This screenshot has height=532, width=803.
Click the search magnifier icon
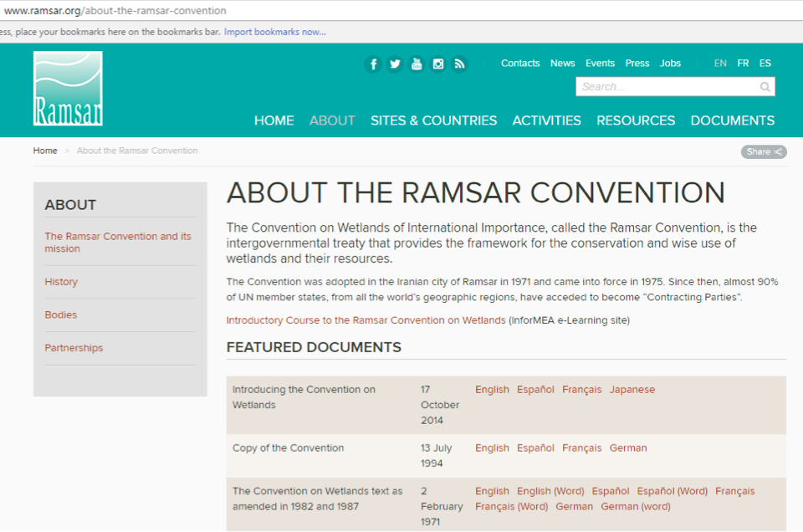(765, 87)
